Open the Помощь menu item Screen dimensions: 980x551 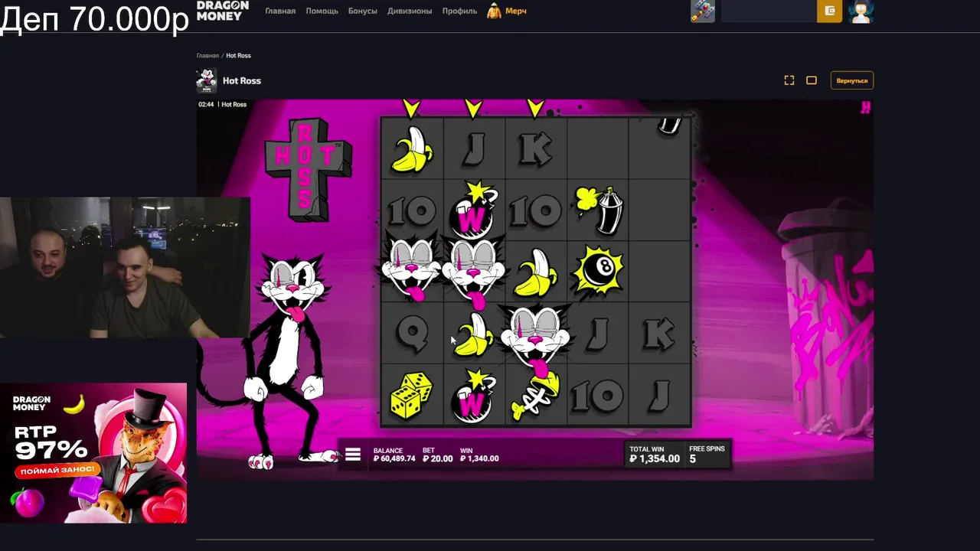(x=322, y=11)
